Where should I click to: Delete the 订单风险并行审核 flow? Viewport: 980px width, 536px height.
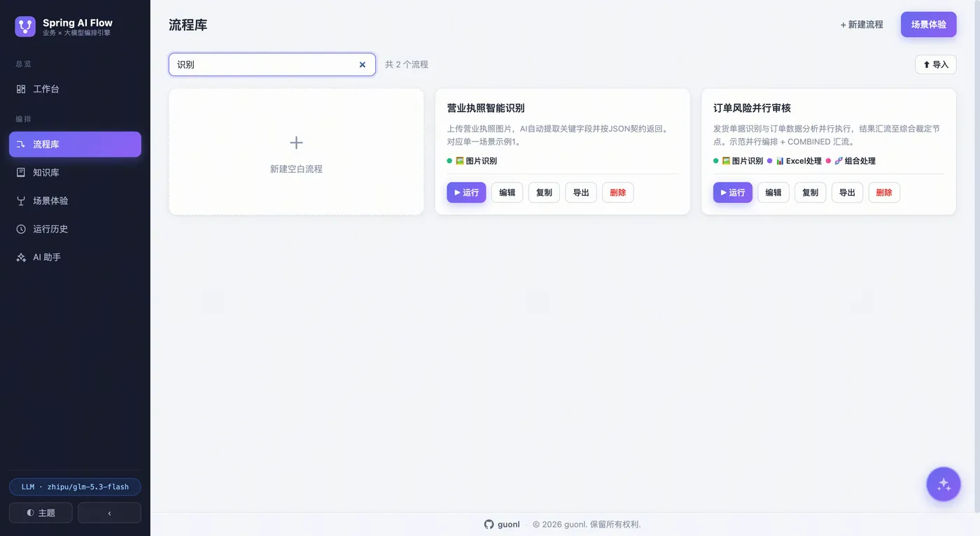coord(884,192)
